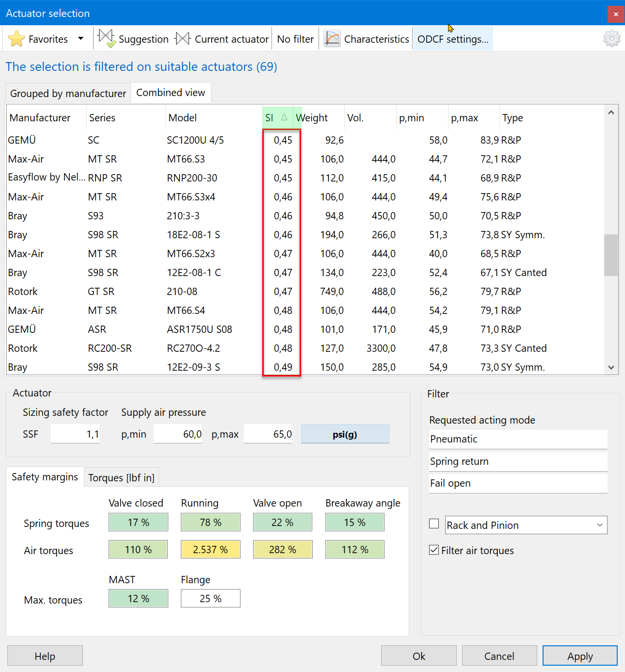Select the GEMÜ ASR1750U S08 row
The image size is (625, 672).
(305, 329)
